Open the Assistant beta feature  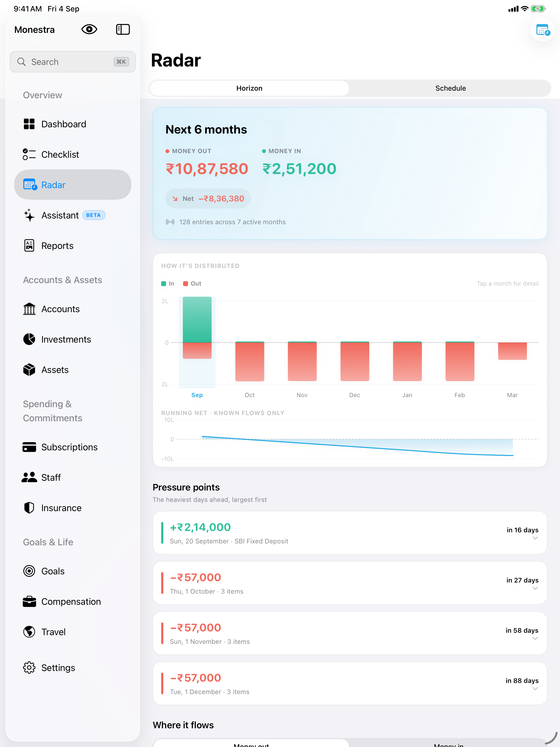coord(72,215)
